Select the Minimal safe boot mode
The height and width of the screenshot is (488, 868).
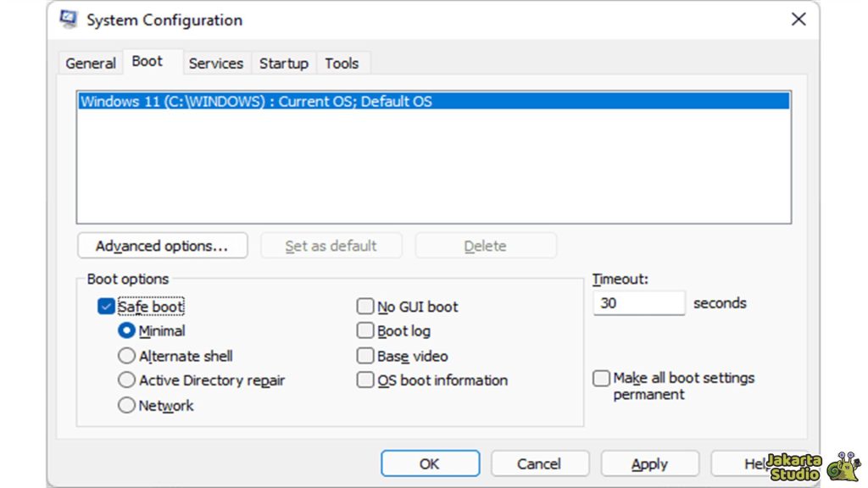126,330
